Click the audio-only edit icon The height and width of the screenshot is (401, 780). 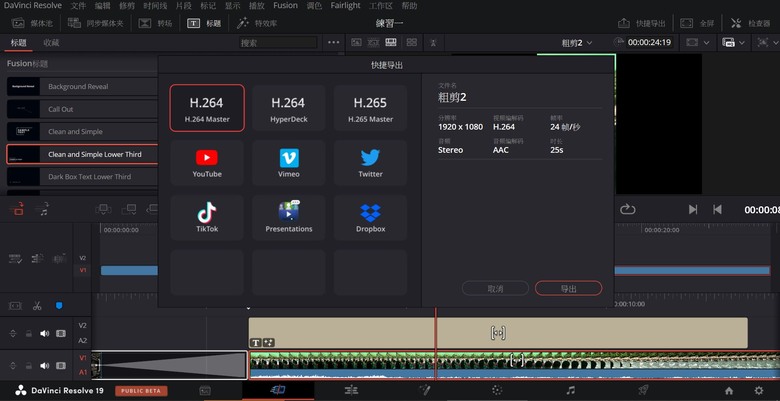click(43, 209)
